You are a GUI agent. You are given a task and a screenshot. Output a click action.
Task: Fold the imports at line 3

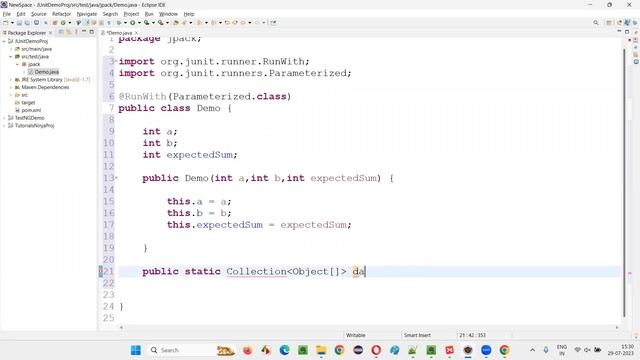[116, 61]
